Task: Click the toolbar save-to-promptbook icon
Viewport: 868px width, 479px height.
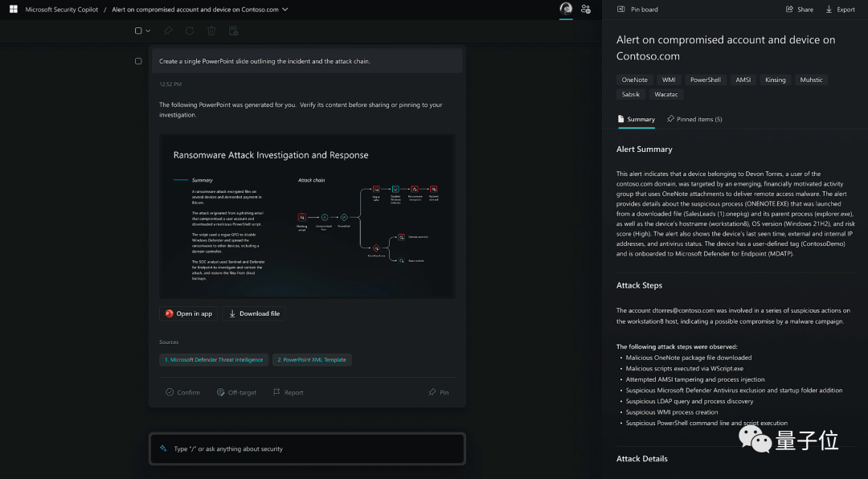Action: (234, 31)
